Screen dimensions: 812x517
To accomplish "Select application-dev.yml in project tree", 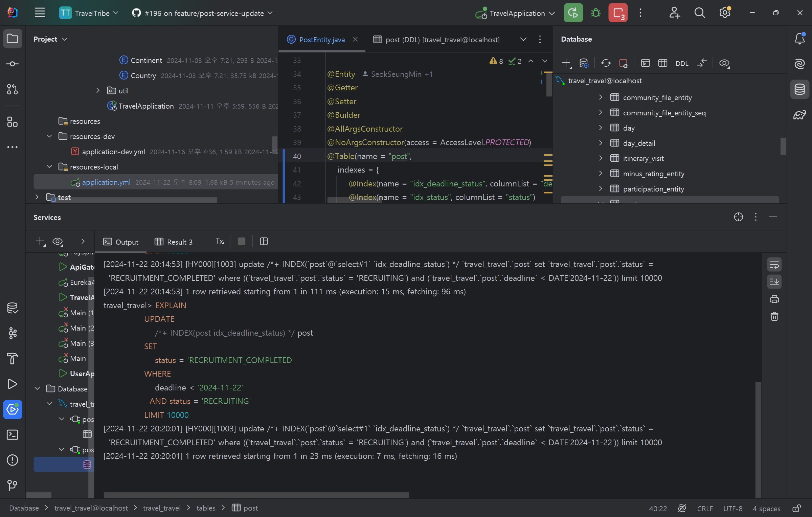I will point(113,152).
